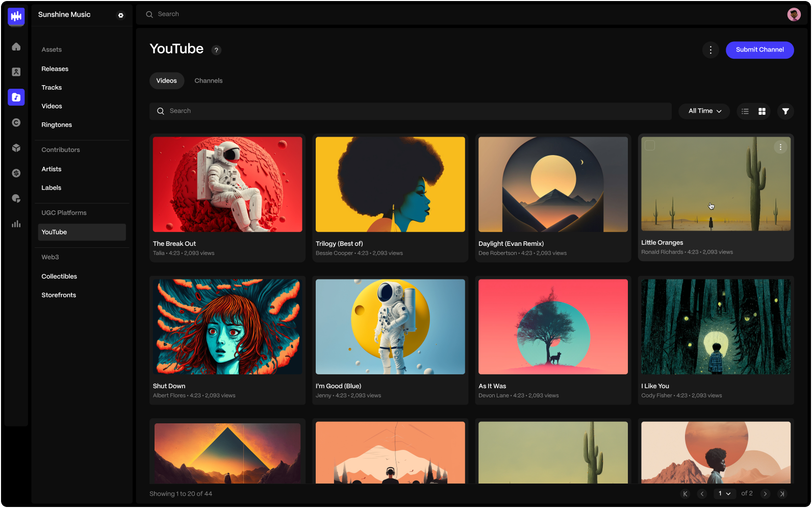
Task: Open Little Oranges card three-dot menu
Action: (780, 147)
